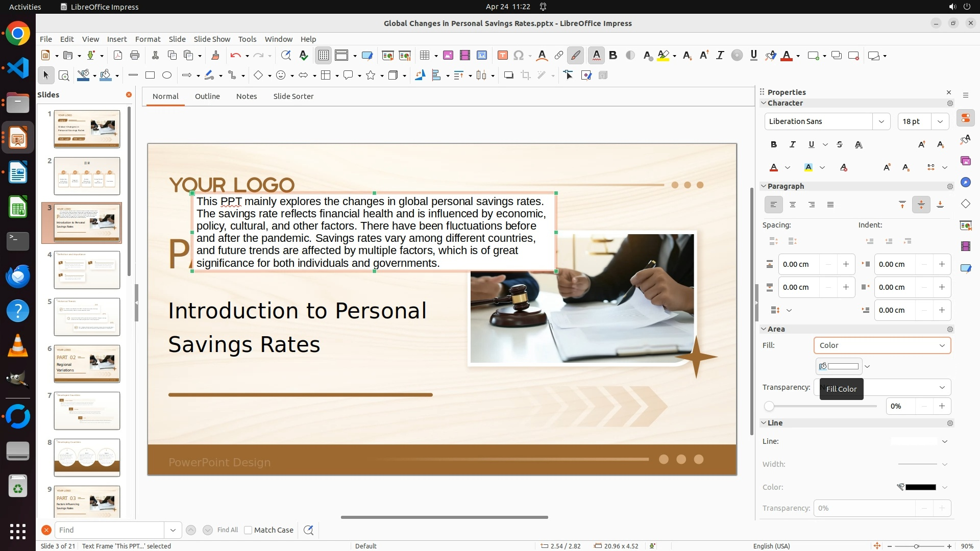Open the Slide Show menu
This screenshot has height=551, width=980.
pyautogui.click(x=212, y=39)
